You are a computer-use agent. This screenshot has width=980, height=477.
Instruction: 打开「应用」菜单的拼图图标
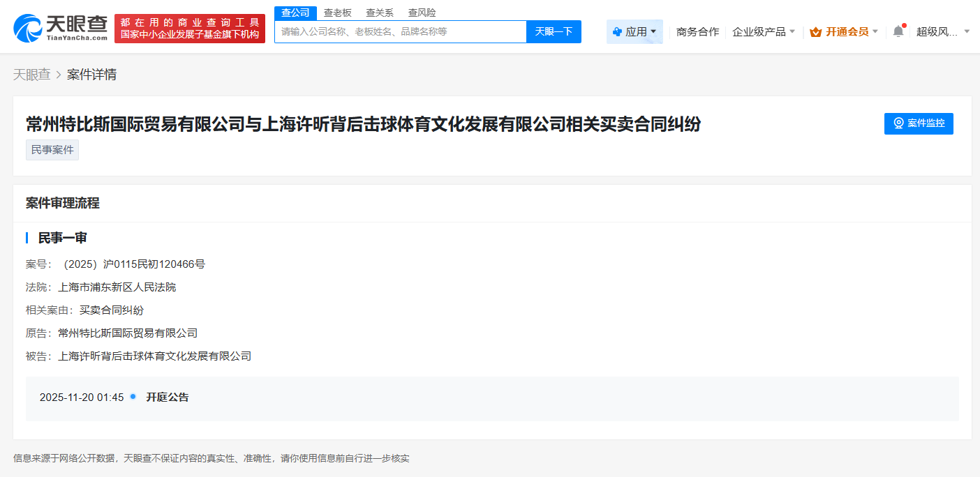(617, 31)
